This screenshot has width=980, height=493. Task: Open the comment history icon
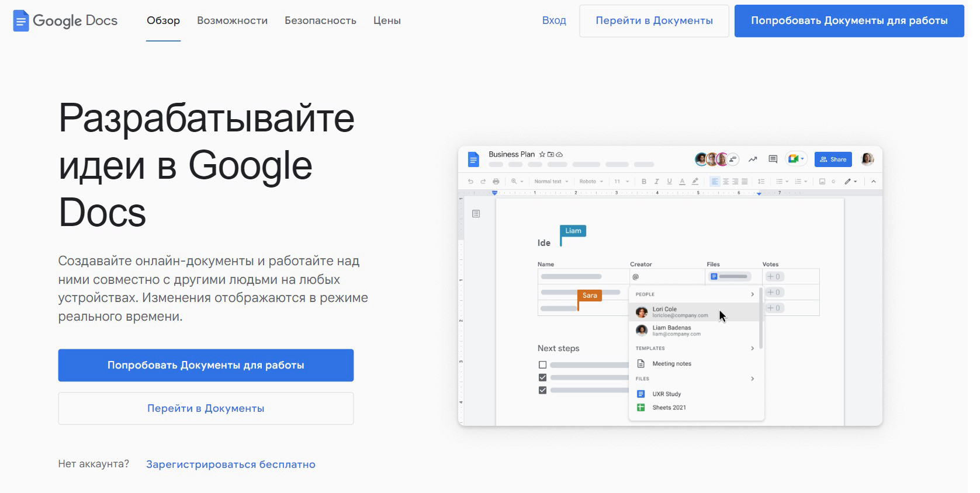pyautogui.click(x=773, y=159)
